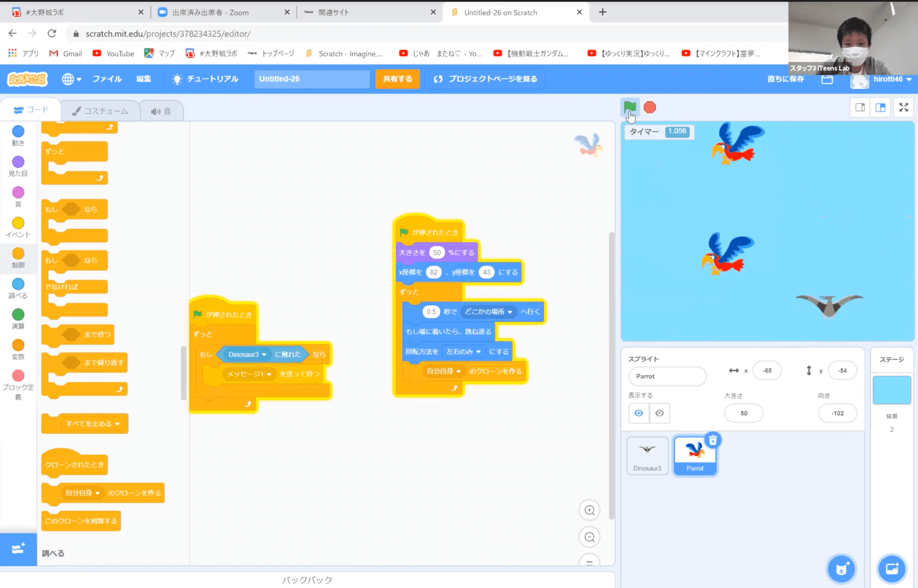Image resolution: width=918 pixels, height=588 pixels.
Task: Click the 0.5 seconds value in glide block
Action: coord(431,312)
